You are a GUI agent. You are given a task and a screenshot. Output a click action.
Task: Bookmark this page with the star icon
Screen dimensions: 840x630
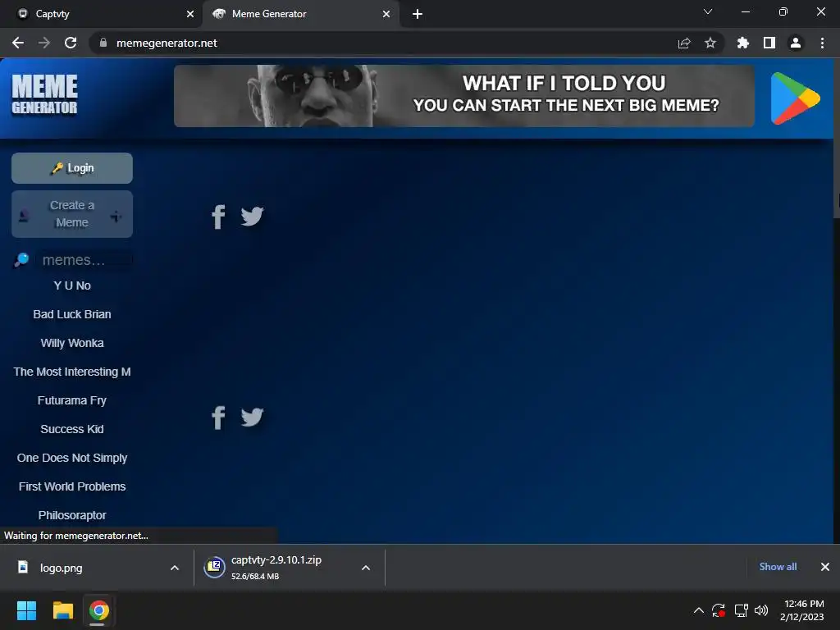710,43
